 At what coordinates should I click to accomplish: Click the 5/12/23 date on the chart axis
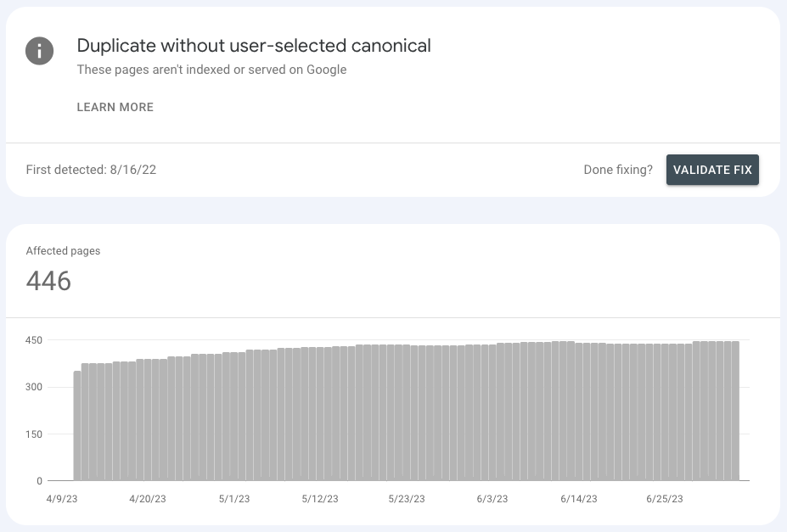click(x=320, y=499)
